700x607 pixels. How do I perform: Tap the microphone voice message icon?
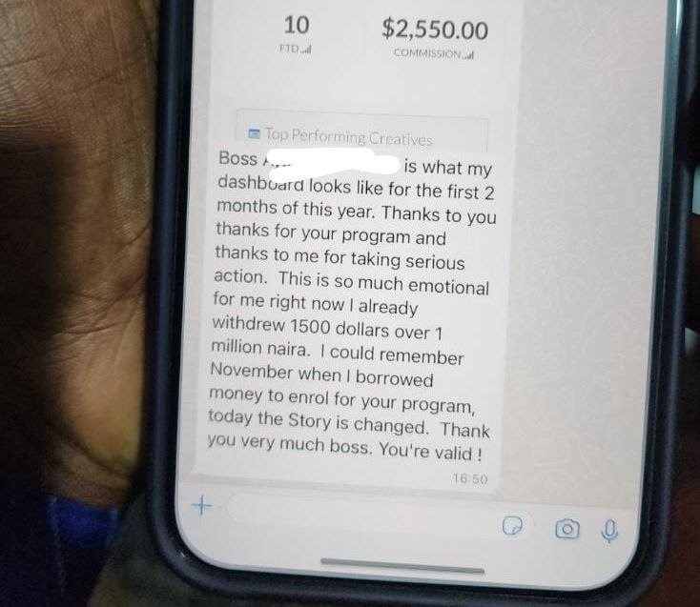pos(609,531)
